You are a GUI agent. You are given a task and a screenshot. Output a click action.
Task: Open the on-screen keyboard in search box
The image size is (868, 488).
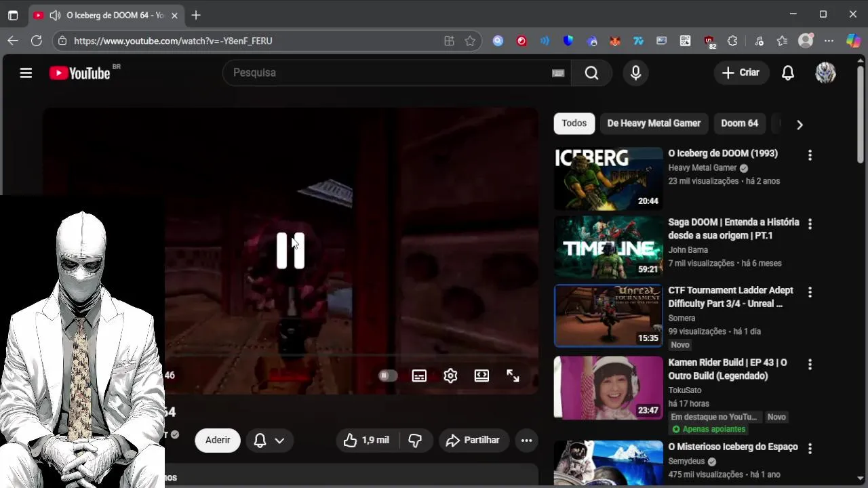[558, 73]
